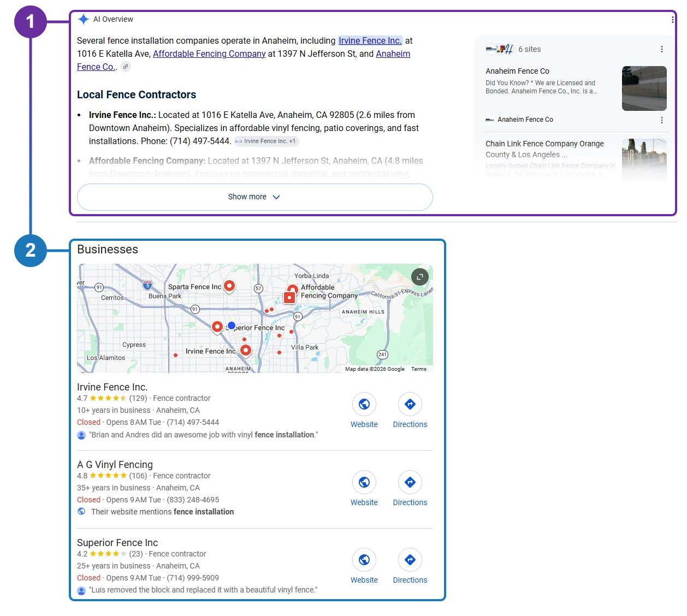
Task: Click A G Vinyl Fencing 106 reviews rating
Action: click(112, 476)
